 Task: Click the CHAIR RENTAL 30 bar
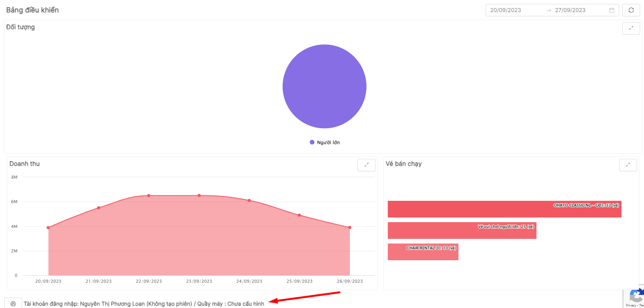[x=423, y=252]
